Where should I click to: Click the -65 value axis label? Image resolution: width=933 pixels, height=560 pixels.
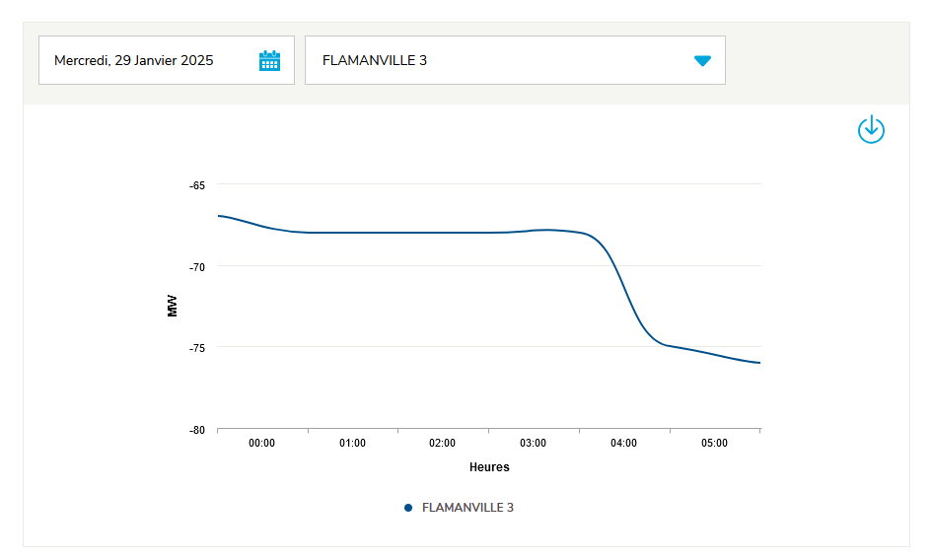tap(197, 185)
